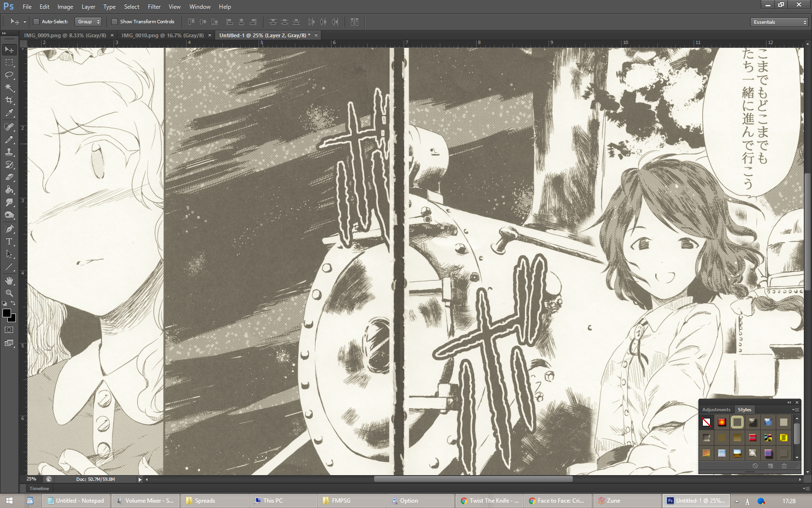The width and height of the screenshot is (812, 508).
Task: Enable Show Transform Controls checkbox
Action: click(x=115, y=22)
